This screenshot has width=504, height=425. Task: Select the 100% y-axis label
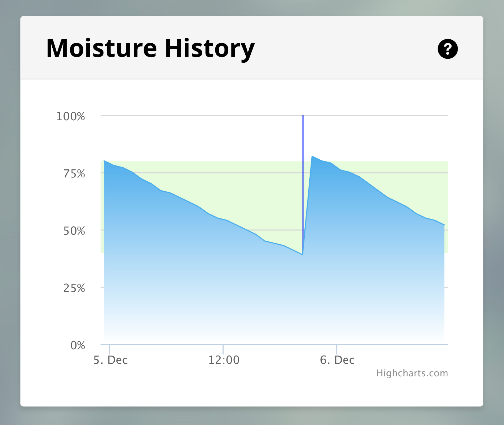tap(70, 116)
